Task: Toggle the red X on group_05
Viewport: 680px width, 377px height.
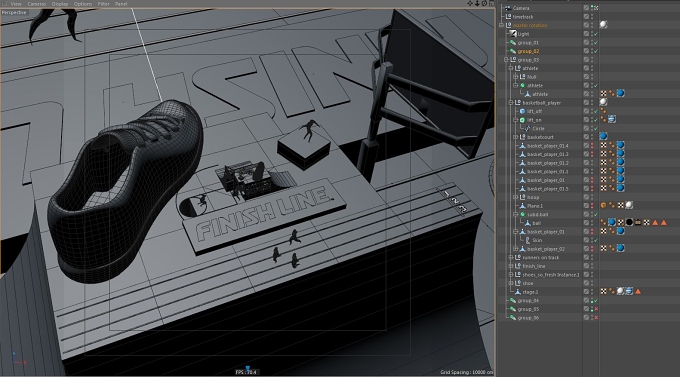Action: 596,309
